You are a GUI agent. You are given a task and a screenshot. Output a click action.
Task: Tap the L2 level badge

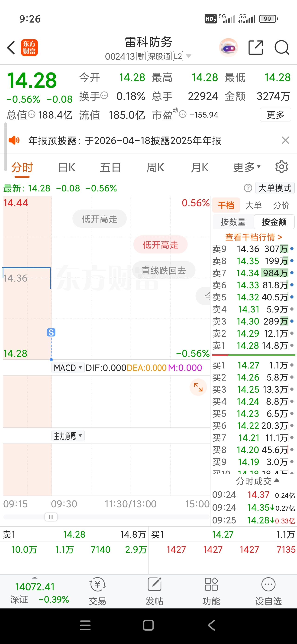(178, 56)
